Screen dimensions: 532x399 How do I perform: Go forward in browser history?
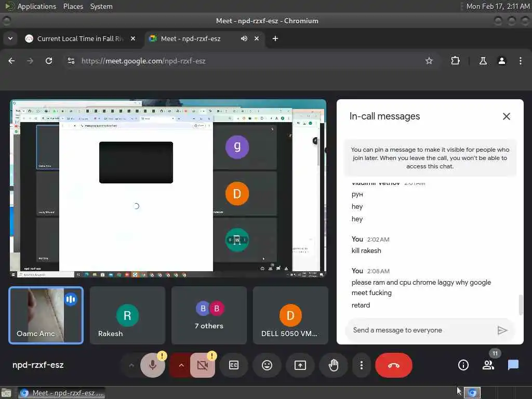tap(30, 61)
